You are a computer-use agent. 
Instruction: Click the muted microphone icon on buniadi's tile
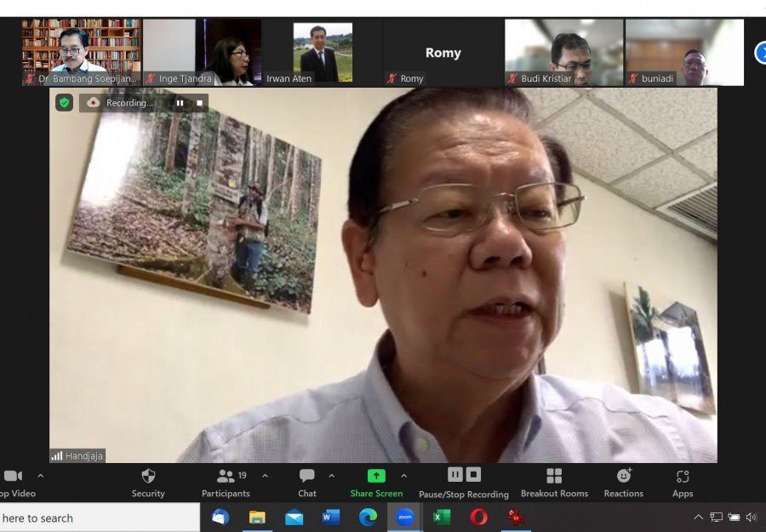[x=633, y=78]
